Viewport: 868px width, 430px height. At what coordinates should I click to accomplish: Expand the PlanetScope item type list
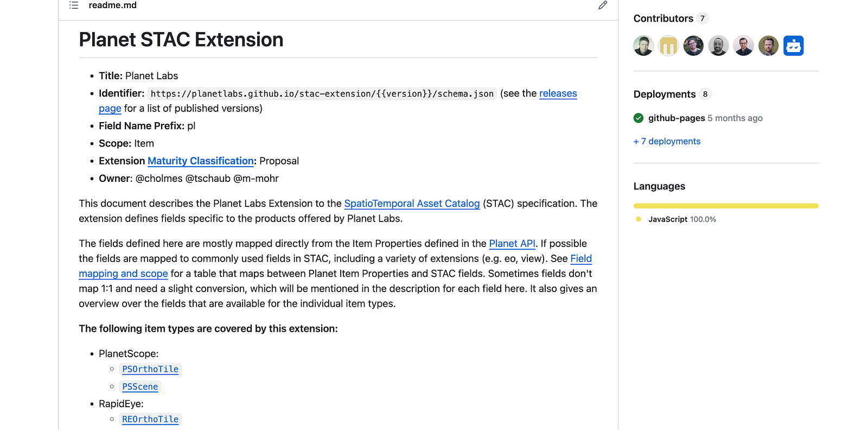(x=129, y=353)
